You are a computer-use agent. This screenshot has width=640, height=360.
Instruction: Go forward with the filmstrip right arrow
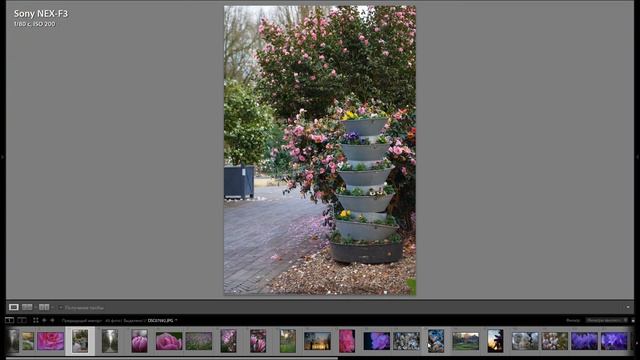[x=52, y=320]
